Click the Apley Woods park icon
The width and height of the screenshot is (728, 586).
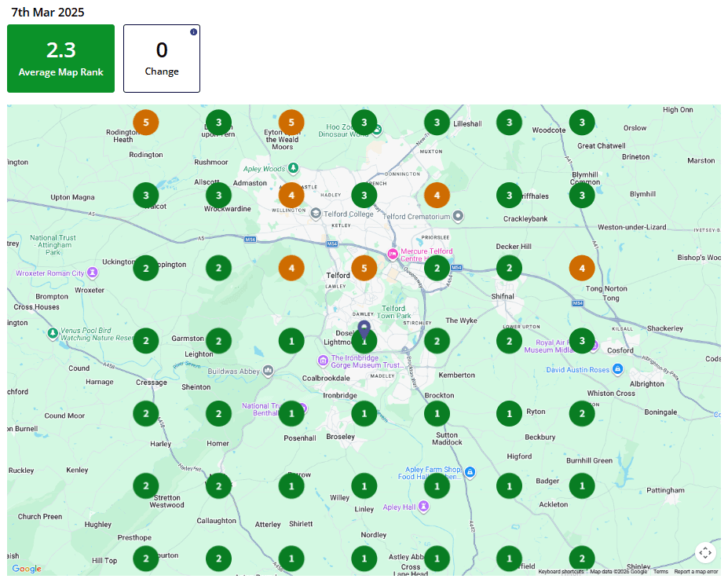[291, 166]
